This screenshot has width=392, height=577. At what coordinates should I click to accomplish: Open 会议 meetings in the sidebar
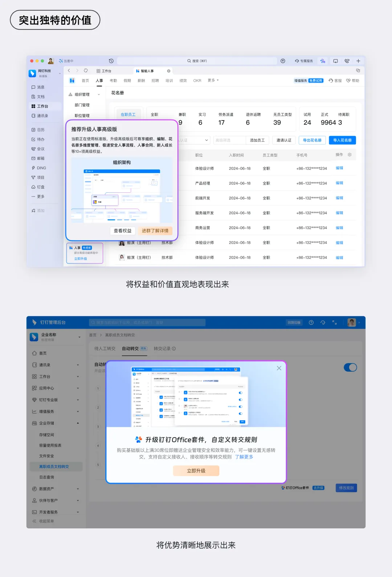click(x=38, y=149)
